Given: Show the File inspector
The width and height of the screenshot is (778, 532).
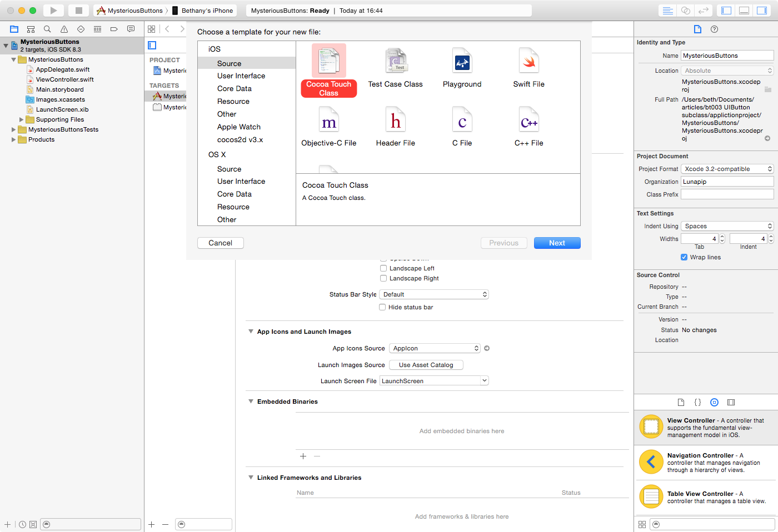Looking at the screenshot, I should coord(697,29).
